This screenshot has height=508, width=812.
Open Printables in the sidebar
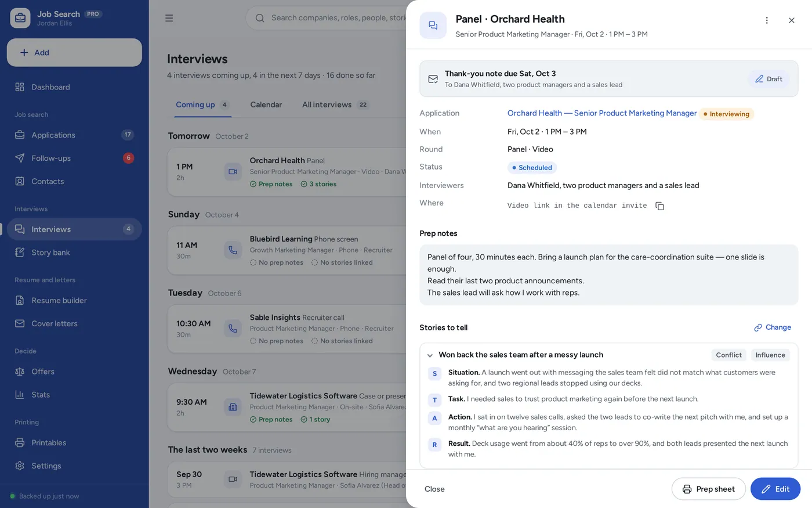click(74, 442)
